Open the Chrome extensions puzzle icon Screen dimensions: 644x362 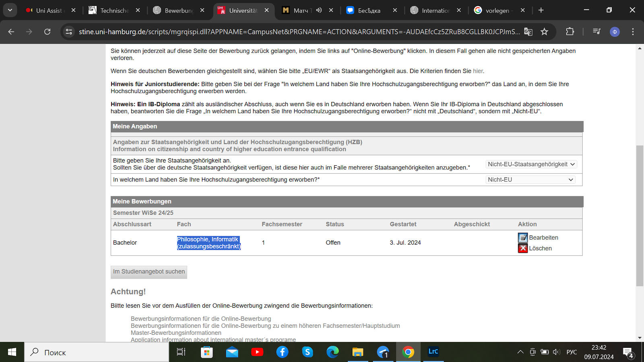click(570, 31)
